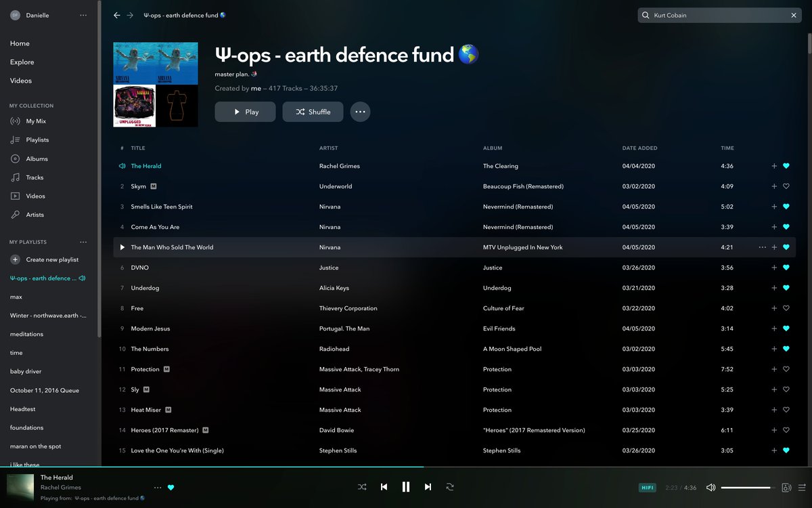Viewport: 812px width, 508px height.
Task: Go forward with the right arrow
Action: pos(130,15)
